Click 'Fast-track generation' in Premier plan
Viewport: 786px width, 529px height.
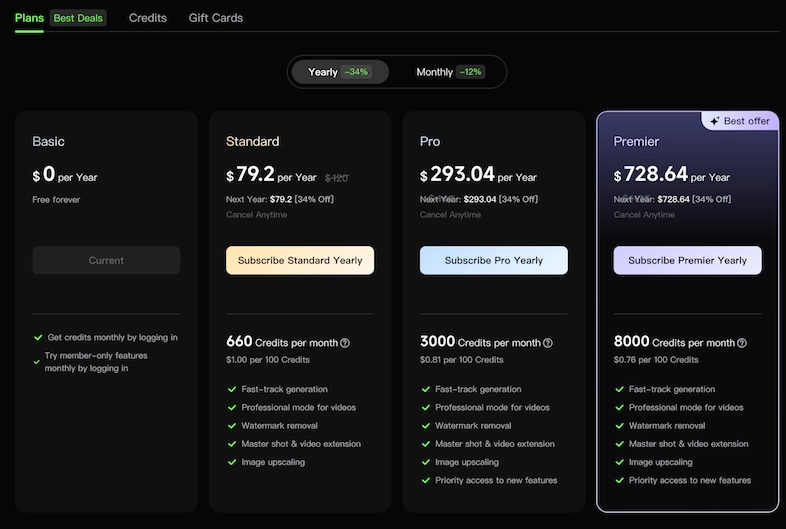click(x=672, y=389)
